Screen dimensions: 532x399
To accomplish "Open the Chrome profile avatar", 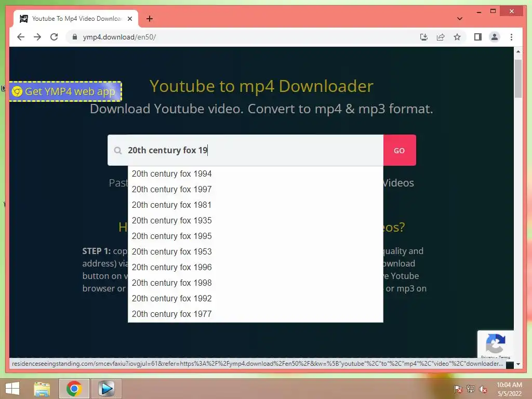I will 495,37.
